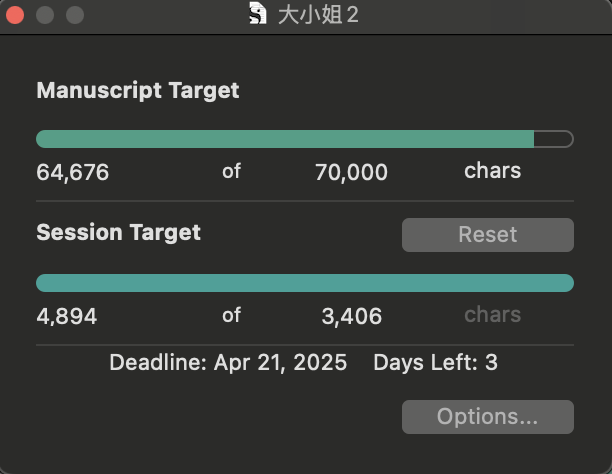Click the dimmed session chars unit label
Image resolution: width=612 pixels, height=474 pixels.
coord(492,315)
